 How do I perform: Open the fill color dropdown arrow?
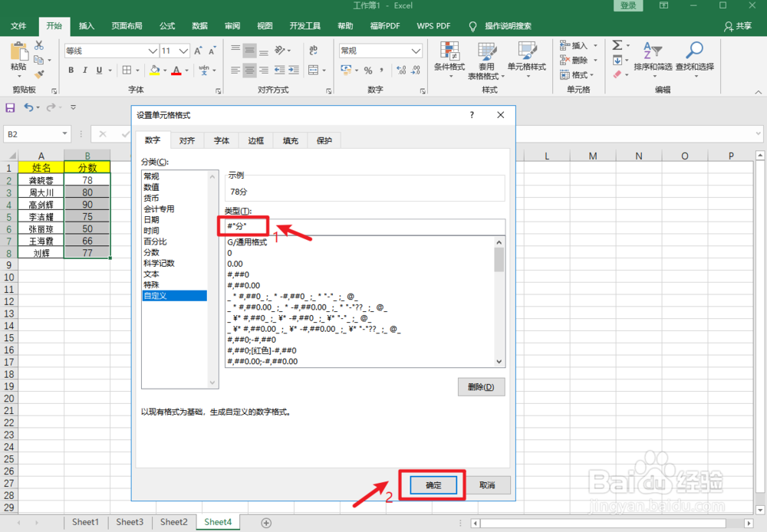[x=166, y=71]
